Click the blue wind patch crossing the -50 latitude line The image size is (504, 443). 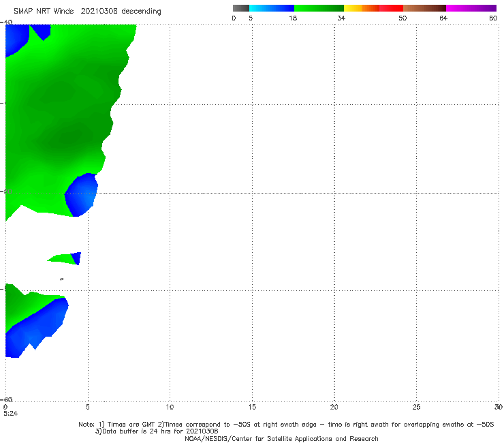[81, 195]
